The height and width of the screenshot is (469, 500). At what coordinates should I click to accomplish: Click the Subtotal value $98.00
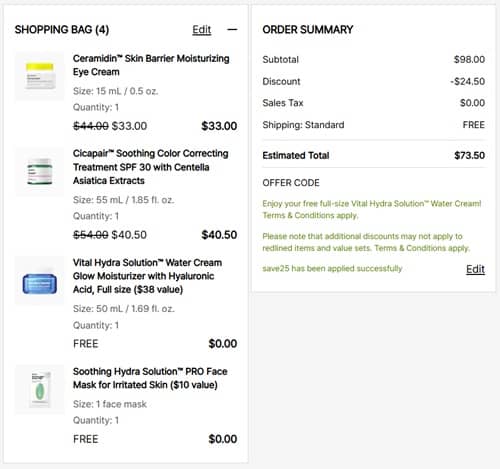tap(469, 60)
